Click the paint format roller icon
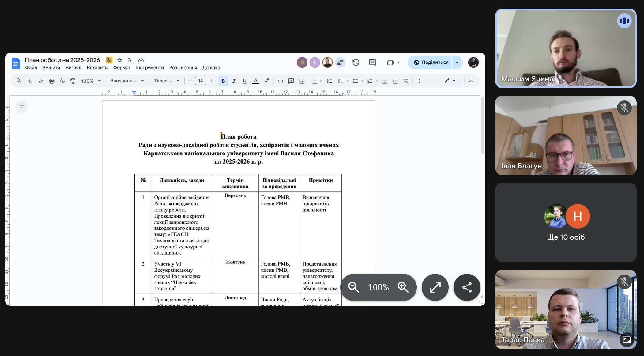Viewport: 644px width, 356px height. tap(73, 81)
